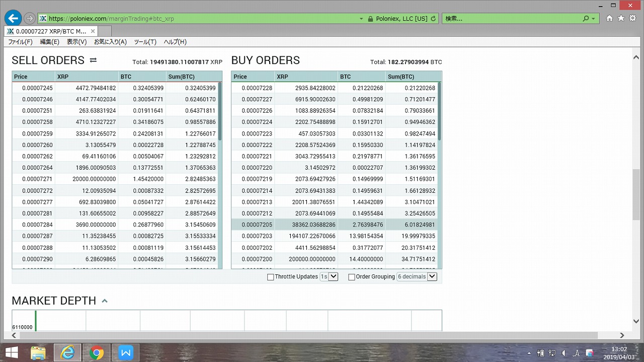Enable the Order Grouping checkbox
The height and width of the screenshot is (362, 644).
point(352,277)
